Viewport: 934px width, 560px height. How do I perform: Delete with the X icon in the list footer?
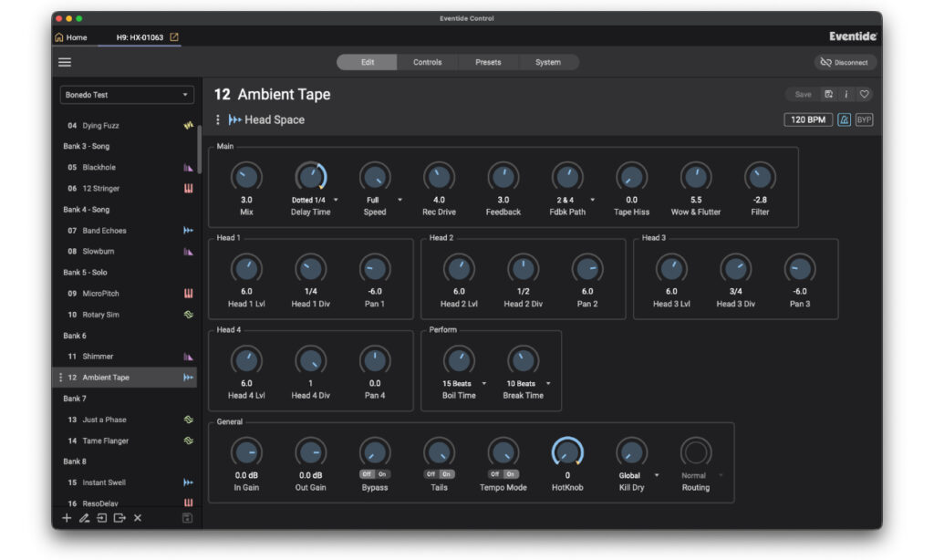[138, 518]
